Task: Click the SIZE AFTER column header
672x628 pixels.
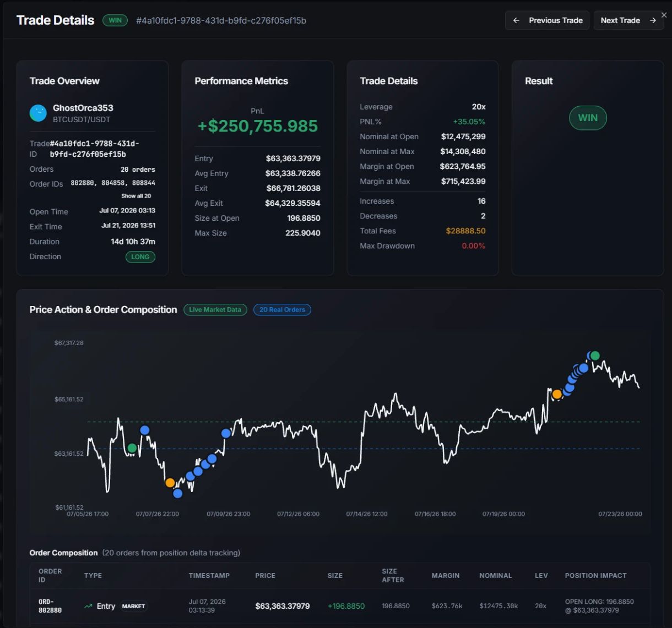Action: [393, 576]
